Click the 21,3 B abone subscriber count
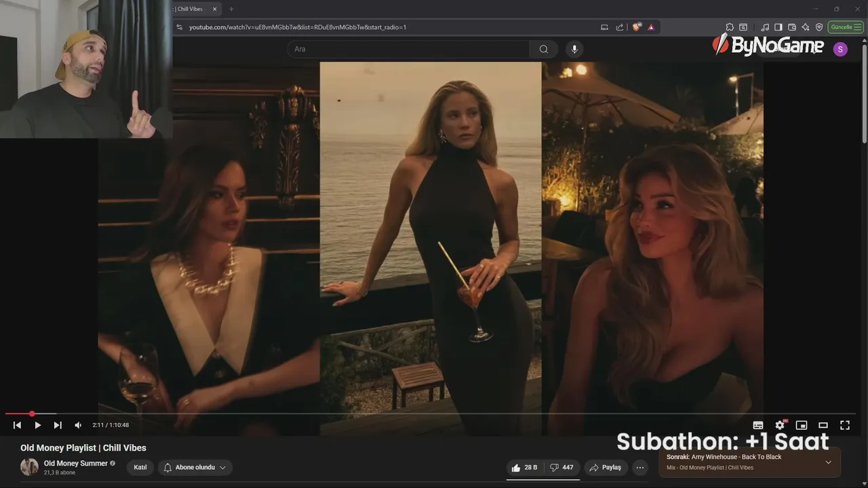This screenshot has width=868, height=488. tap(60, 472)
